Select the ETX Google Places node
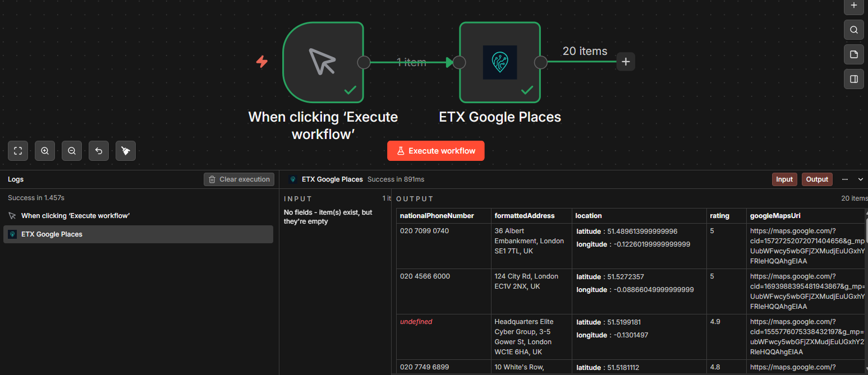The height and width of the screenshot is (375, 868). click(500, 62)
